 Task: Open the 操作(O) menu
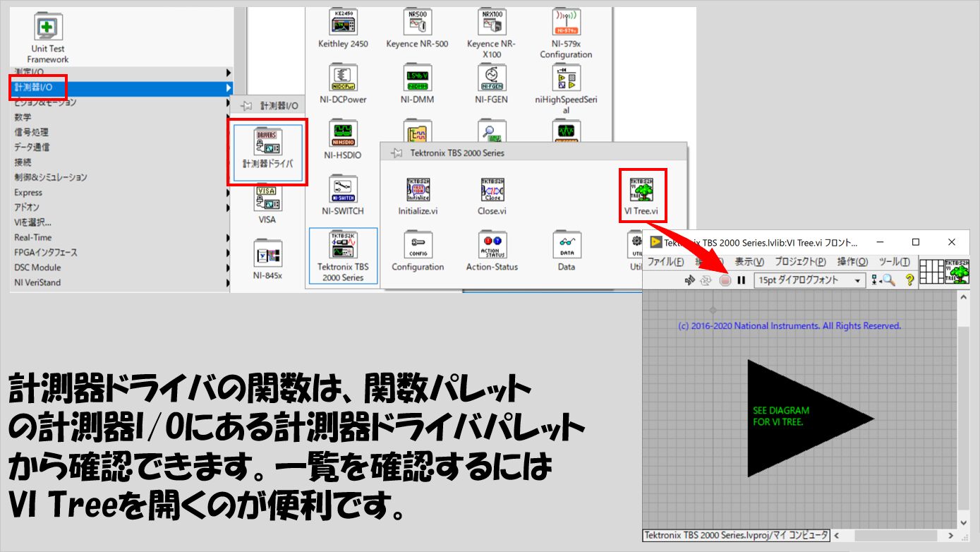click(x=852, y=262)
